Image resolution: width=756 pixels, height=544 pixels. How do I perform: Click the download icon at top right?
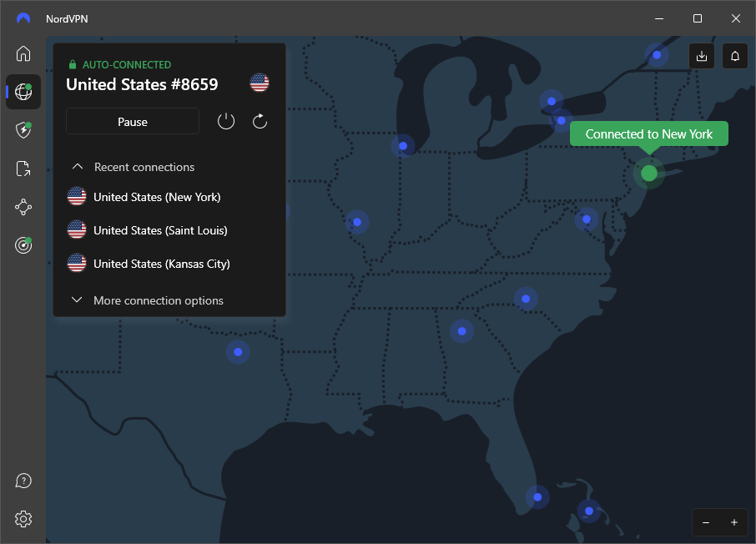(702, 56)
